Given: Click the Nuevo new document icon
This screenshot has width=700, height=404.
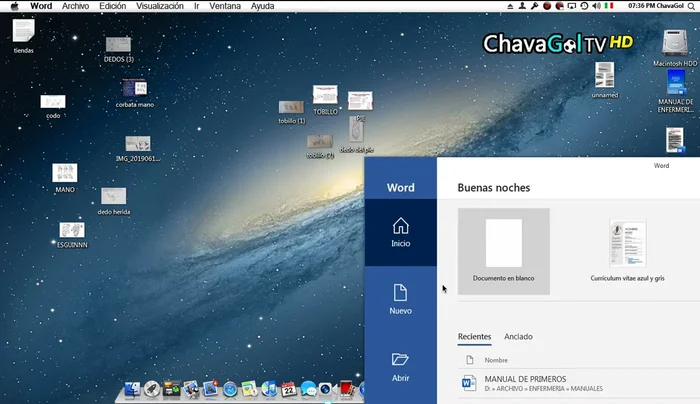Looking at the screenshot, I should tap(400, 298).
